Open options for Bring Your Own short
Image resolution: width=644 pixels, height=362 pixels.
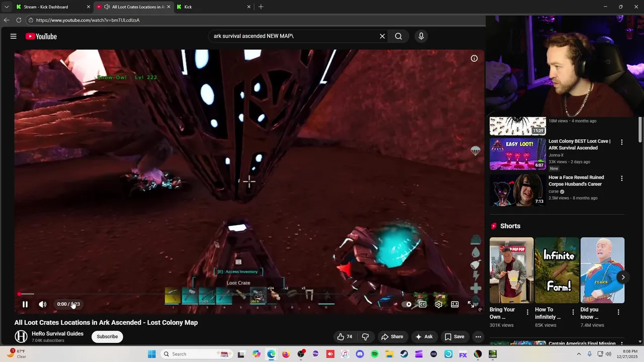(527, 312)
